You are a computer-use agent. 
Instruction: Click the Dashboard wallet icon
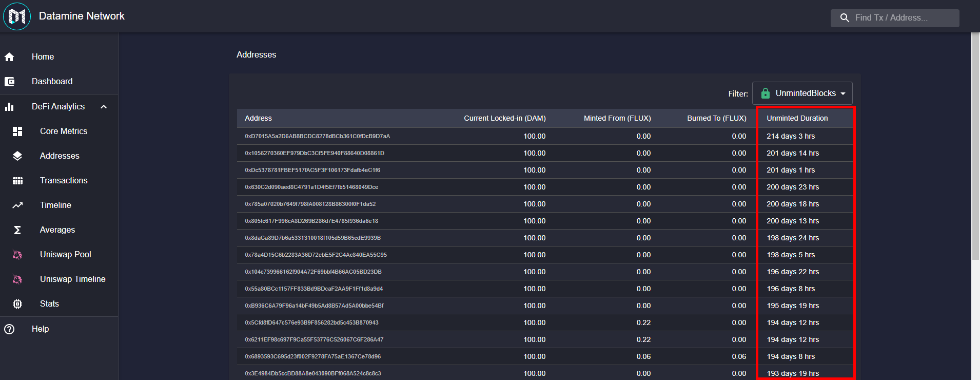coord(9,82)
